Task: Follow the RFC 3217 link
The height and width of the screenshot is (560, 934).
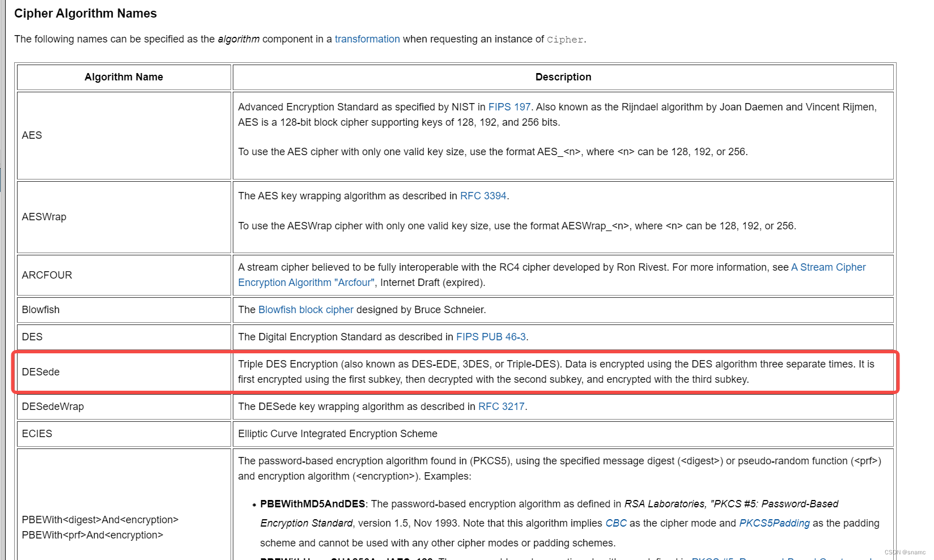Action: coord(501,406)
